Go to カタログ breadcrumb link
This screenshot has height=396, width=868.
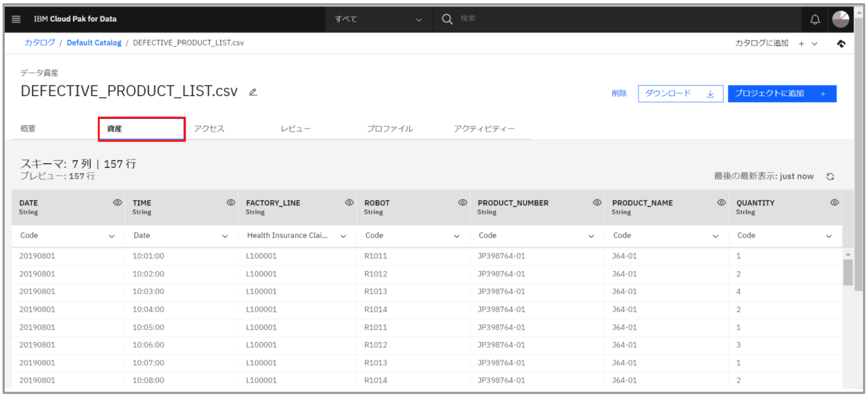[40, 43]
